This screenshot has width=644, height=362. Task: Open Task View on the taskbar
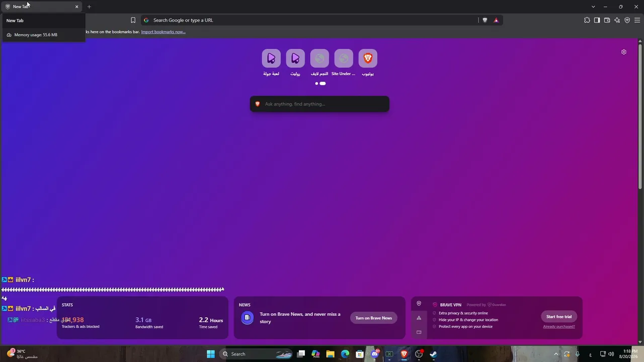tap(301, 354)
